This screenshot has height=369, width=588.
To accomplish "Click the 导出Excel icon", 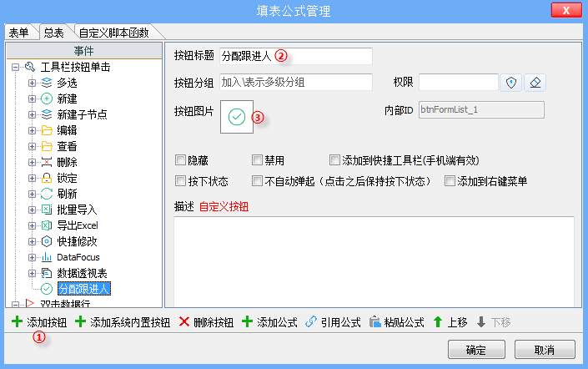I will (47, 225).
